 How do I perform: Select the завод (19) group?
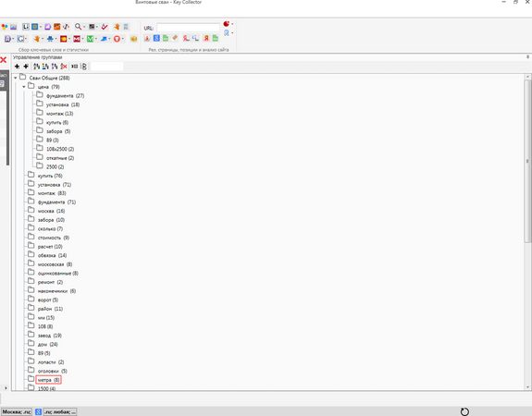coord(50,336)
